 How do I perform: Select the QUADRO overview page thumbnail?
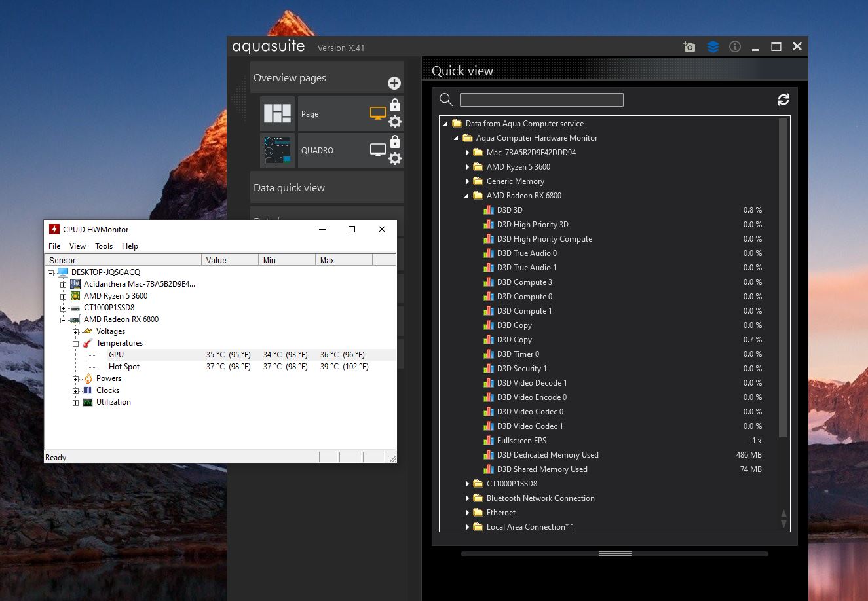click(278, 151)
